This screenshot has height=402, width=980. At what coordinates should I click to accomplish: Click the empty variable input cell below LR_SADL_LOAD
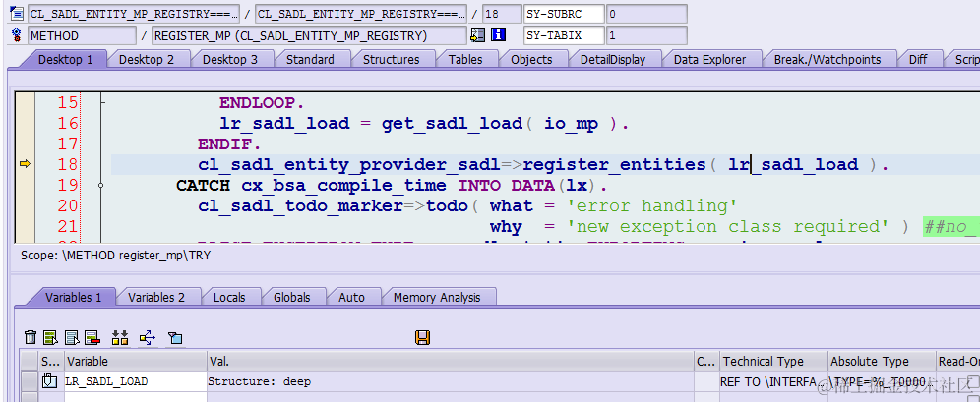(136, 396)
